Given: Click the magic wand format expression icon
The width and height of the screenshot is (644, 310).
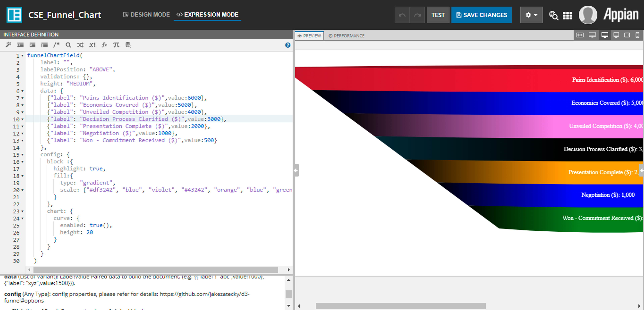Looking at the screenshot, I should pyautogui.click(x=8, y=45).
